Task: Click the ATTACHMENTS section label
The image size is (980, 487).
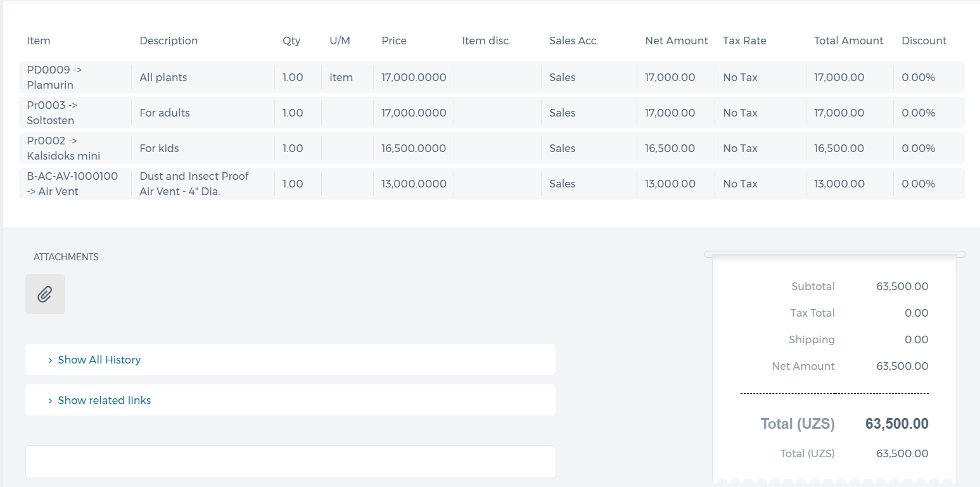Action: tap(66, 257)
